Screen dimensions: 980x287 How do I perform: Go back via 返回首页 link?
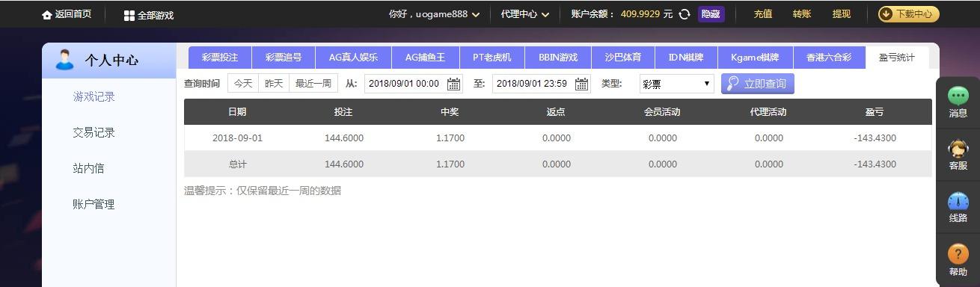pos(73,15)
